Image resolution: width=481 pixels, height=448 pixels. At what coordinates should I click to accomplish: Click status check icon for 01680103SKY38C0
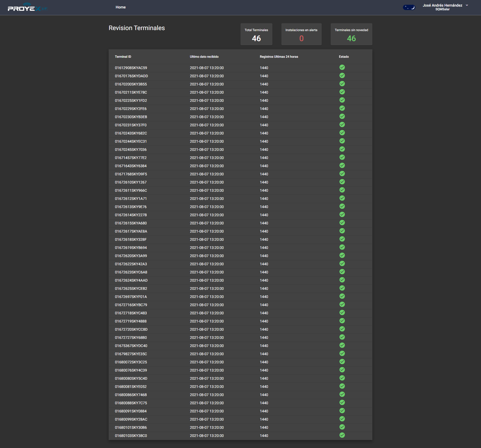[342, 435]
